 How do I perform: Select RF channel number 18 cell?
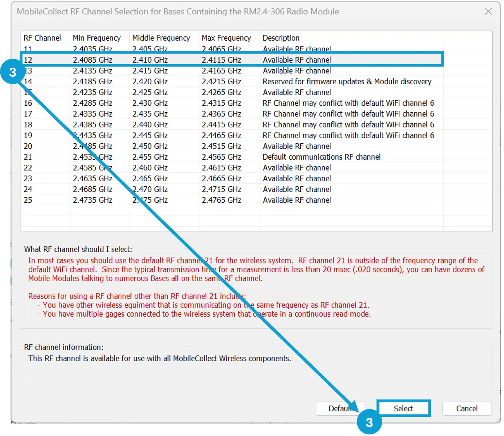coord(28,124)
